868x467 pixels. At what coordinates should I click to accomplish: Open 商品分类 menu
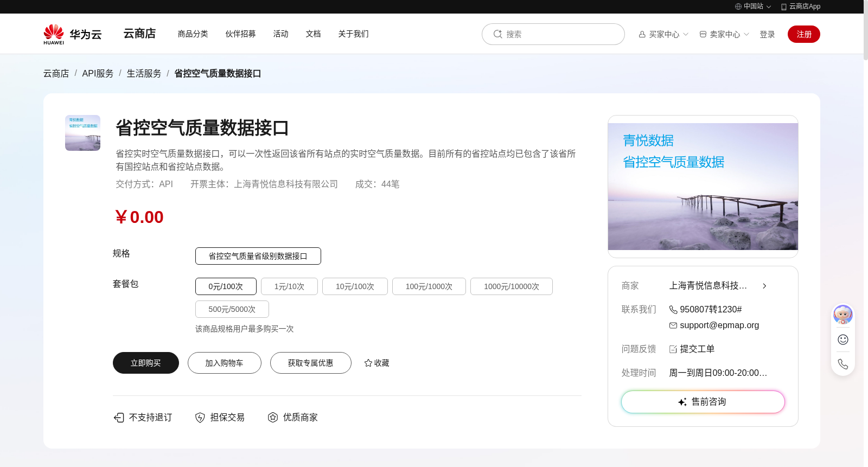click(193, 34)
